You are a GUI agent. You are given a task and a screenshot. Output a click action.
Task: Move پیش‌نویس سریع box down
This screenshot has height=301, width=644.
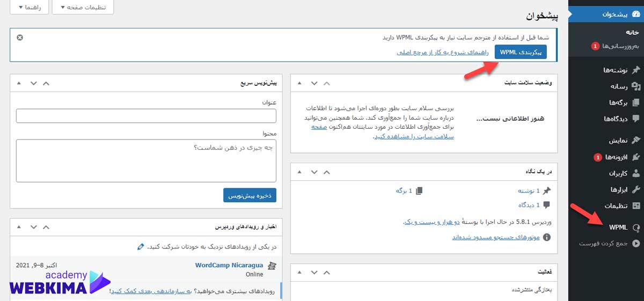coord(34,83)
